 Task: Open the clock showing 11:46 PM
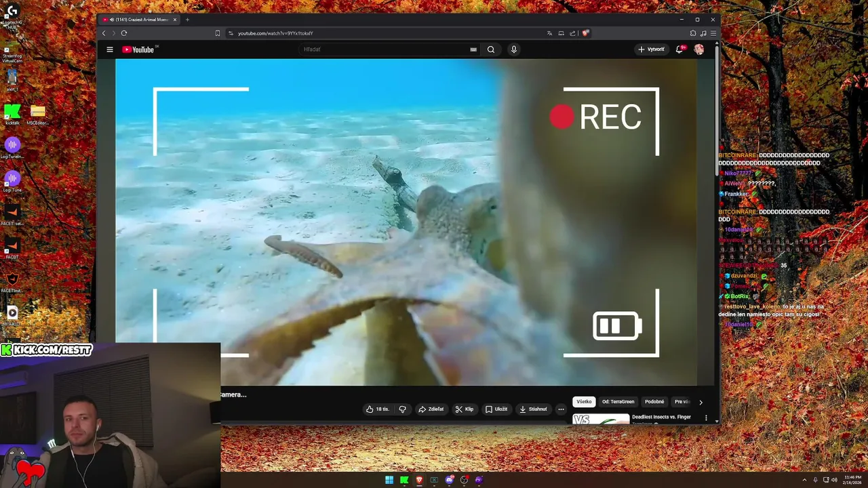(852, 480)
